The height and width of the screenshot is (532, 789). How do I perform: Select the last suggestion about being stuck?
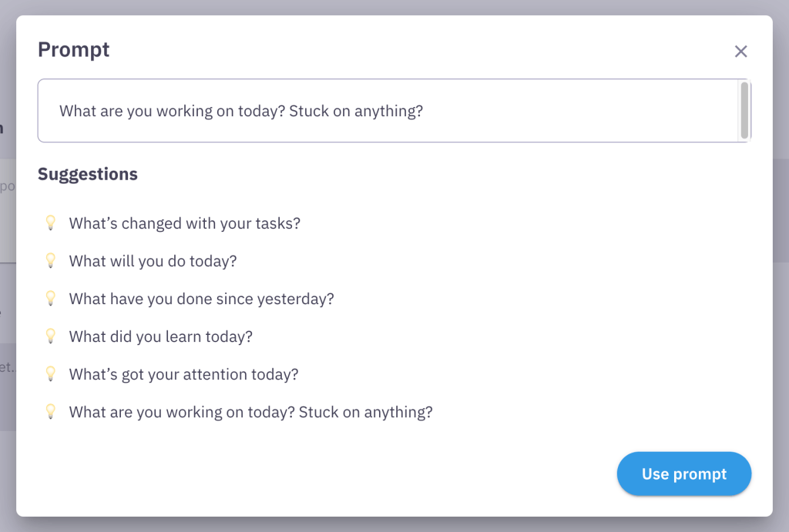(250, 412)
